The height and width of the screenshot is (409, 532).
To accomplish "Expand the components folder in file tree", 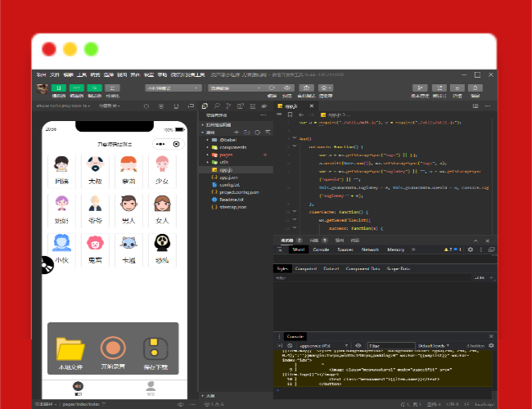I will (x=208, y=147).
